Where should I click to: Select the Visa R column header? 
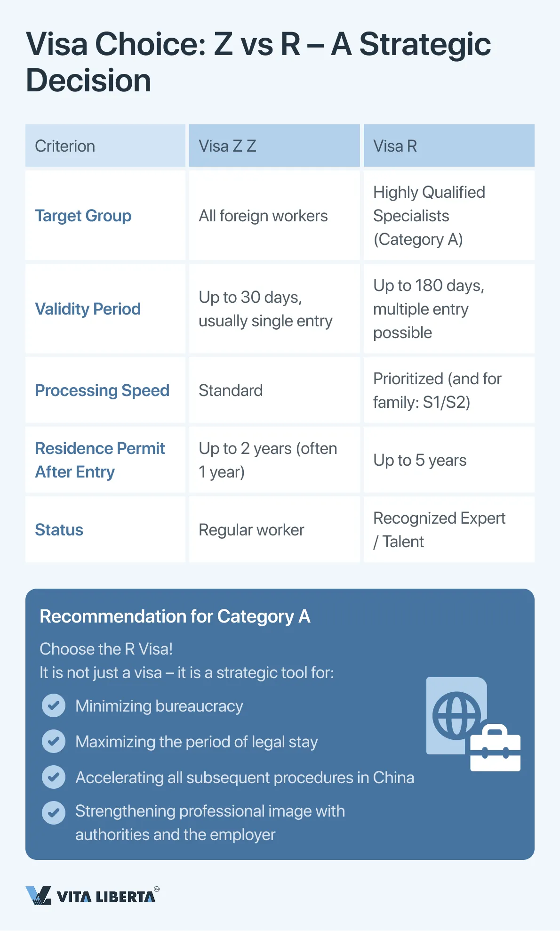(x=395, y=146)
